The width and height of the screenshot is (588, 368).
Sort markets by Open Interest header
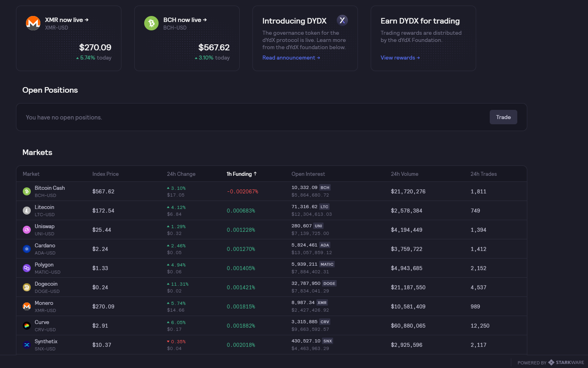(308, 174)
